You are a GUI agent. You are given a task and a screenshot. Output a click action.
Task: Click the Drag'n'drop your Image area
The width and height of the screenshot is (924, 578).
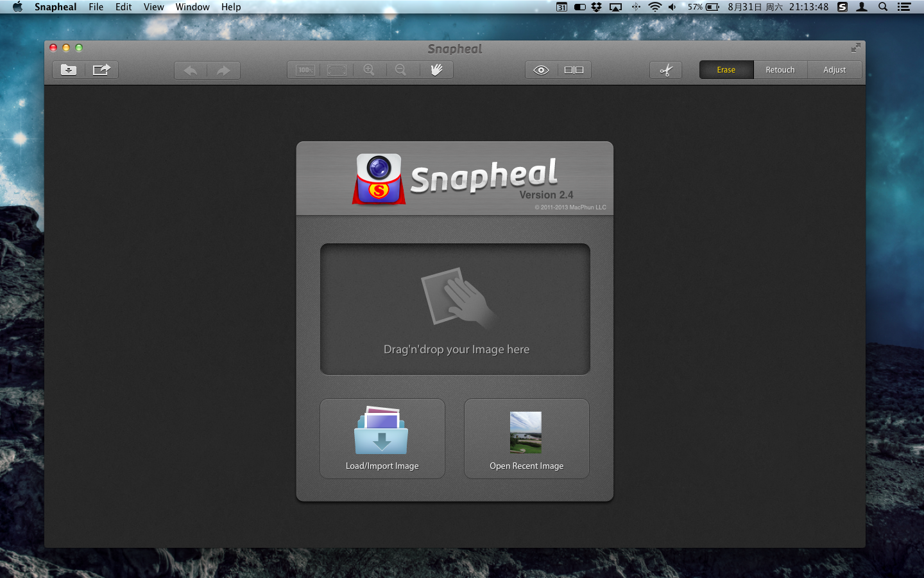pyautogui.click(x=455, y=309)
